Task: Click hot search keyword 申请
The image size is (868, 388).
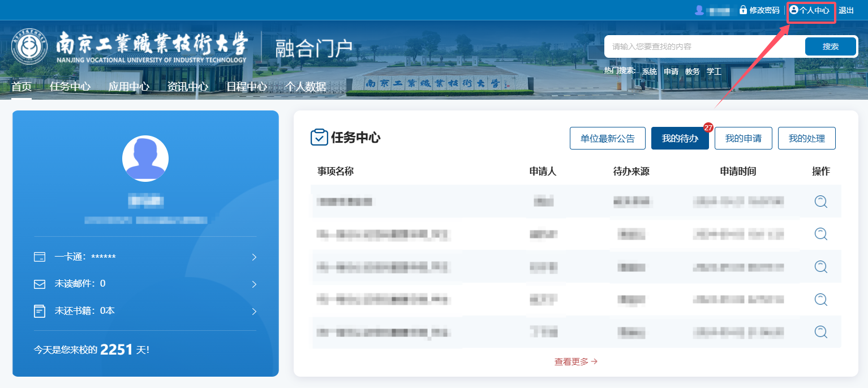Action: click(671, 71)
